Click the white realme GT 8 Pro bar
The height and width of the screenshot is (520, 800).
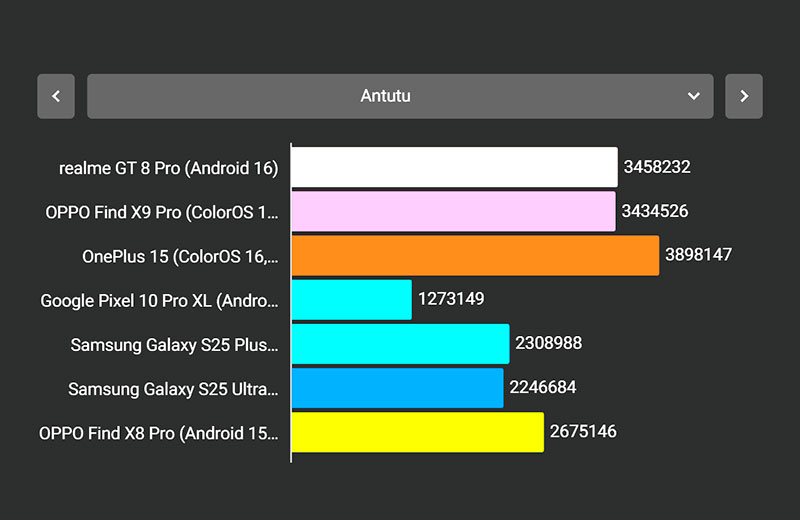(454, 168)
